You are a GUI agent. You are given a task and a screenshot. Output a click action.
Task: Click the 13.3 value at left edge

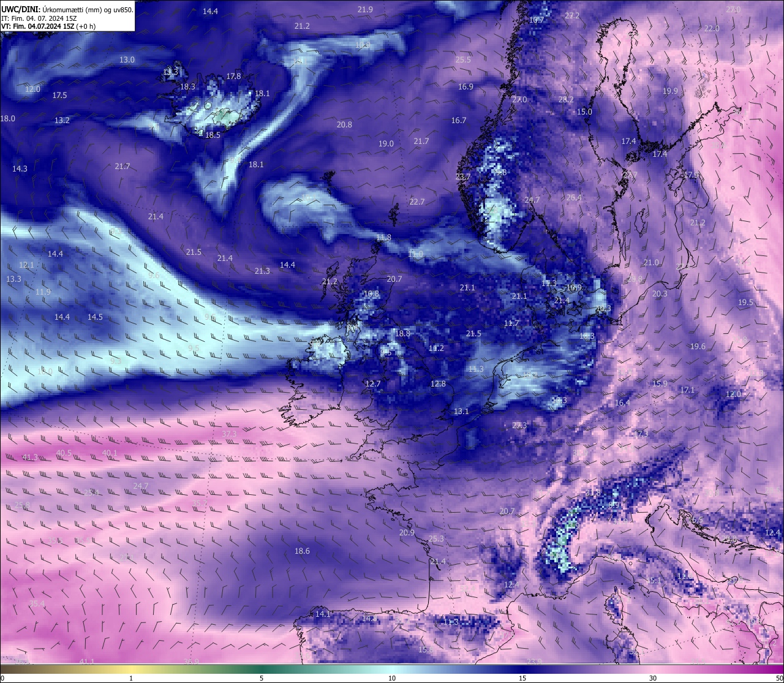pos(13,279)
